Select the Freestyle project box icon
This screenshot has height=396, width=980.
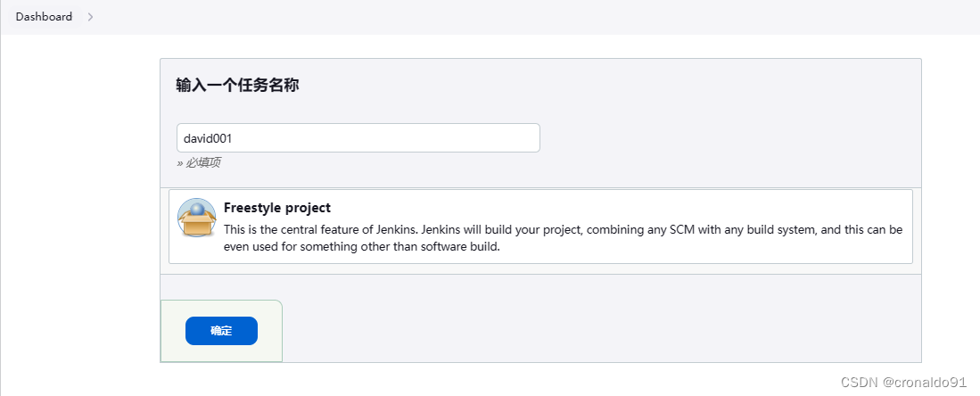(x=197, y=218)
